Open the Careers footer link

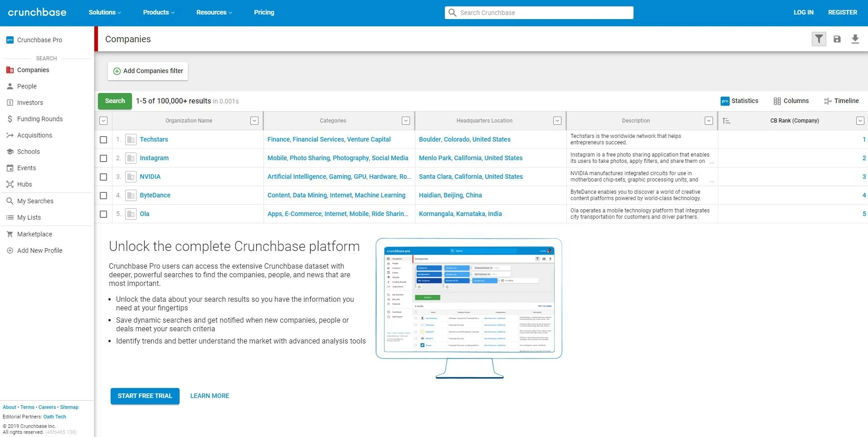click(x=47, y=407)
